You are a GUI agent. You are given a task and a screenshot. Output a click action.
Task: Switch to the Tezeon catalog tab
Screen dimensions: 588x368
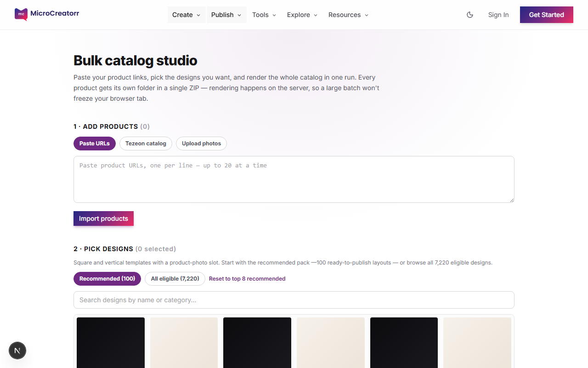coord(146,144)
